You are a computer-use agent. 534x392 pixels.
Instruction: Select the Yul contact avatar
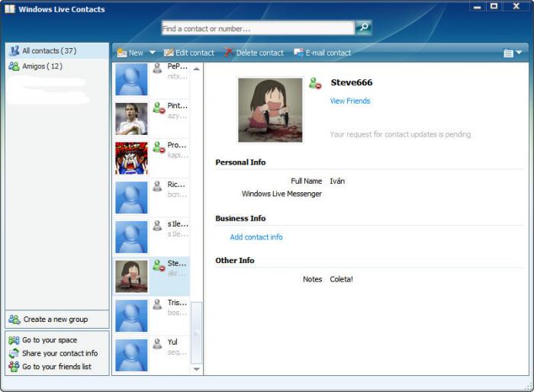[x=131, y=355]
